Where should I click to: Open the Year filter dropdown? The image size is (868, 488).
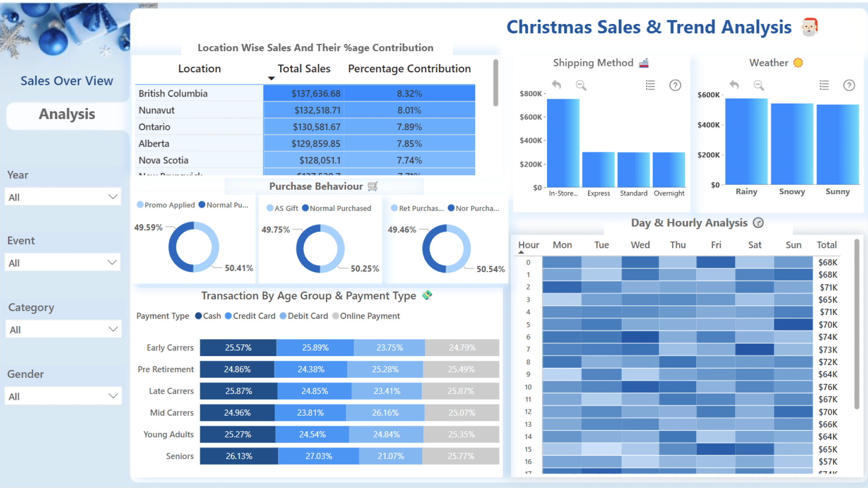[x=63, y=197]
